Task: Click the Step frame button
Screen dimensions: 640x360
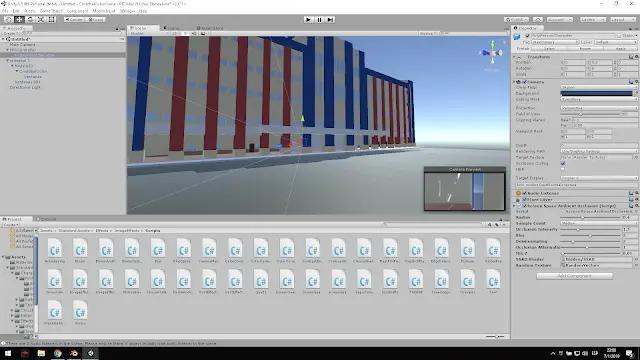Action: (x=330, y=20)
